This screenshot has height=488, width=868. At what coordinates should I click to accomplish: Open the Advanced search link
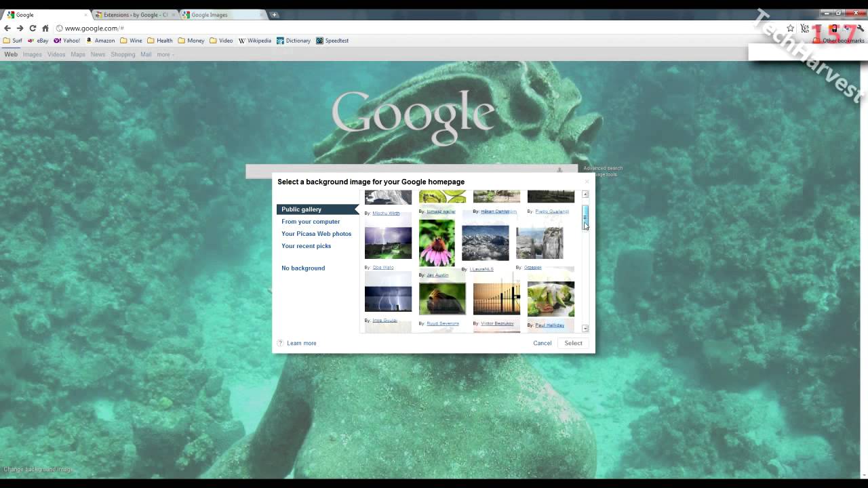click(603, 168)
